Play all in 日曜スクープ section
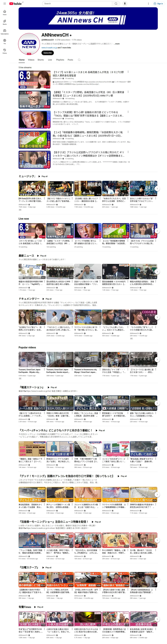 (47, 567)
